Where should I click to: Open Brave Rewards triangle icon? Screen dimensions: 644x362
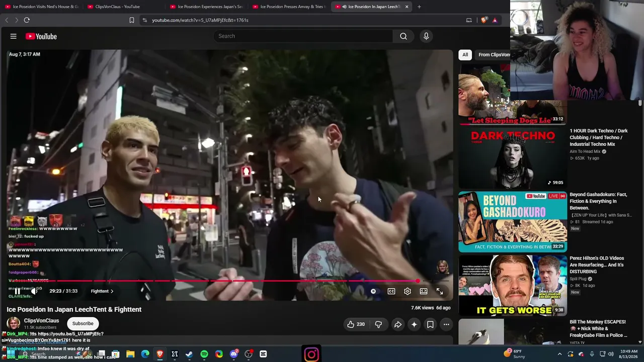click(495, 20)
